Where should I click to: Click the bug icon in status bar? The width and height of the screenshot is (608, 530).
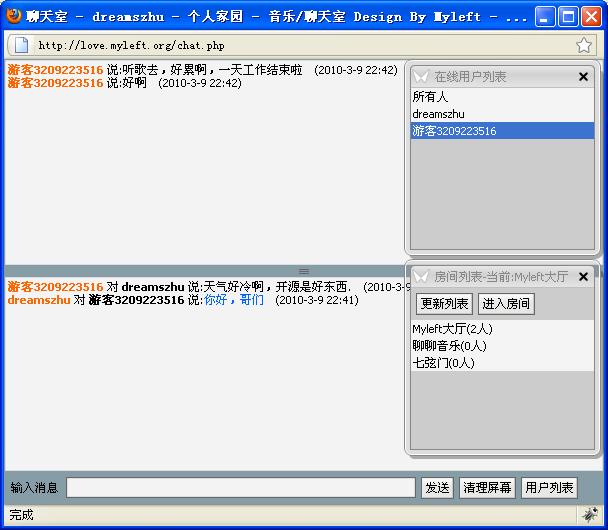[590, 515]
